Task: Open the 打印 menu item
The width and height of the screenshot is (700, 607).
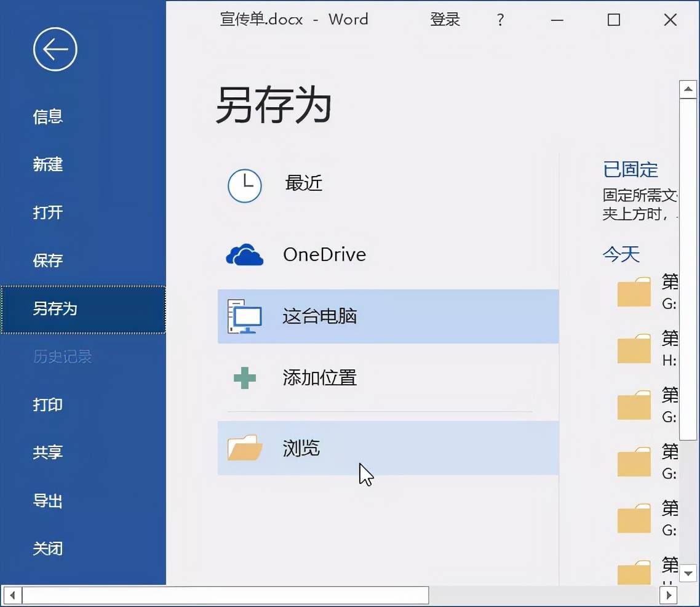Action: (x=48, y=404)
